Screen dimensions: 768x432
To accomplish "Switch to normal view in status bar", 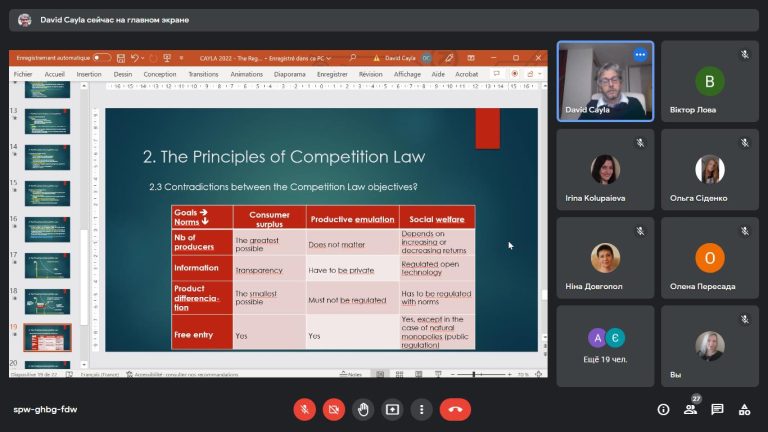I will click(380, 374).
